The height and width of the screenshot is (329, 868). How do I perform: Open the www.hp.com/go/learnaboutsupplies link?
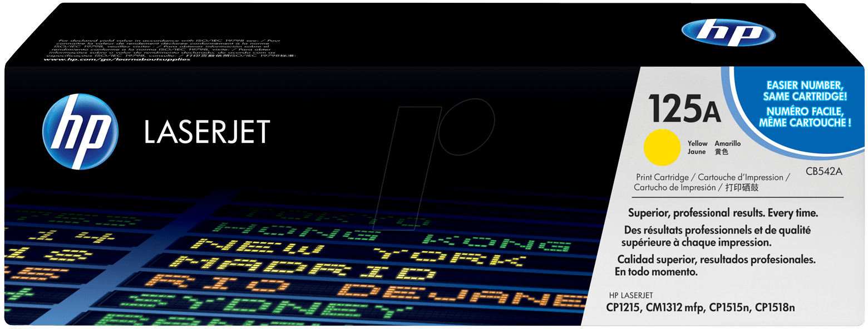coord(116,59)
